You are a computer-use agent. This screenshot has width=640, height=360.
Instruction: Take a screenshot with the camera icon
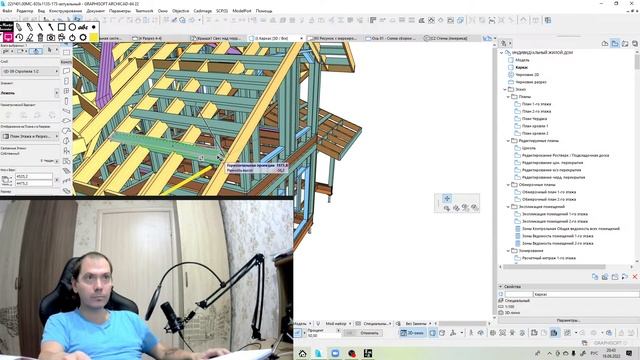(x=51, y=37)
